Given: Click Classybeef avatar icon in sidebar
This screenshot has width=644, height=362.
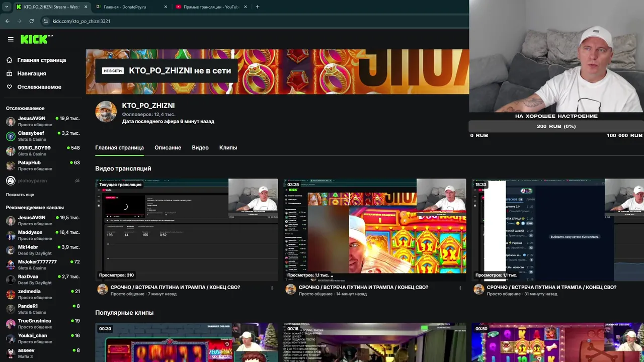Looking at the screenshot, I should point(11,136).
